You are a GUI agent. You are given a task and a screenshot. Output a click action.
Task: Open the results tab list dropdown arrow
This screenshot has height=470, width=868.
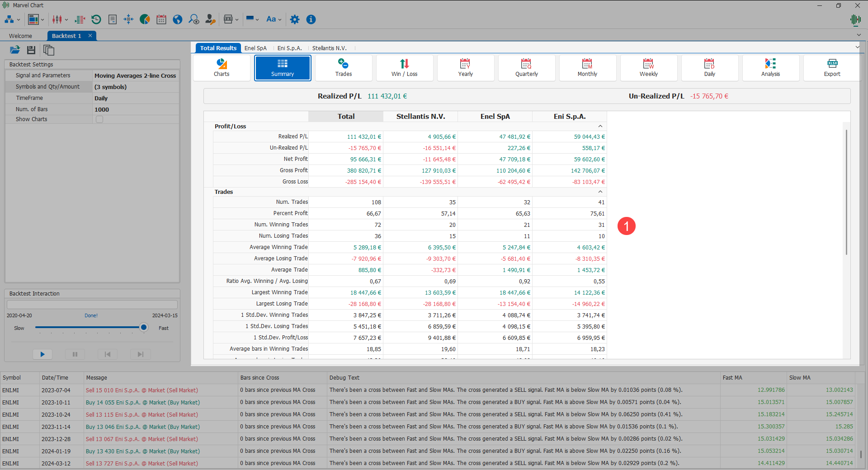pos(857,47)
